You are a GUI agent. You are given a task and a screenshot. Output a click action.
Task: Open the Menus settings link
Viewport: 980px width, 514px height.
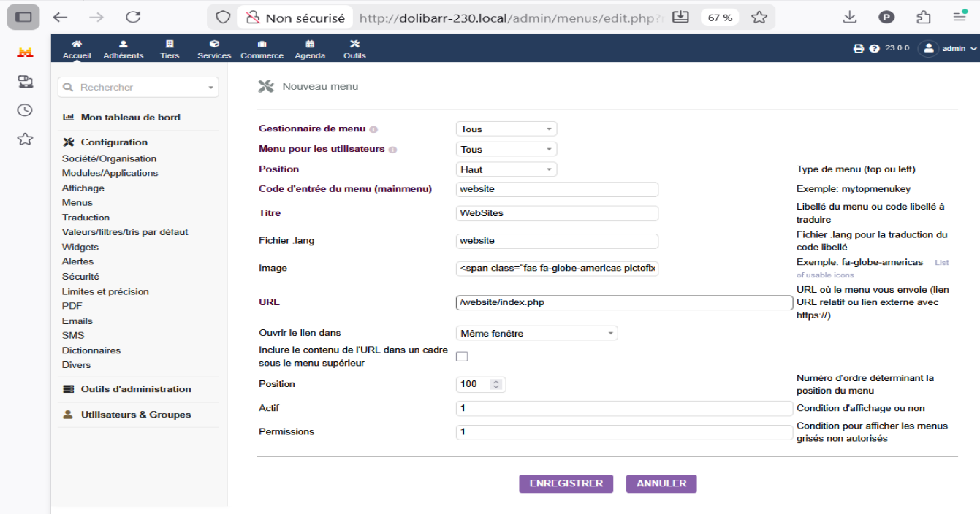click(x=77, y=203)
